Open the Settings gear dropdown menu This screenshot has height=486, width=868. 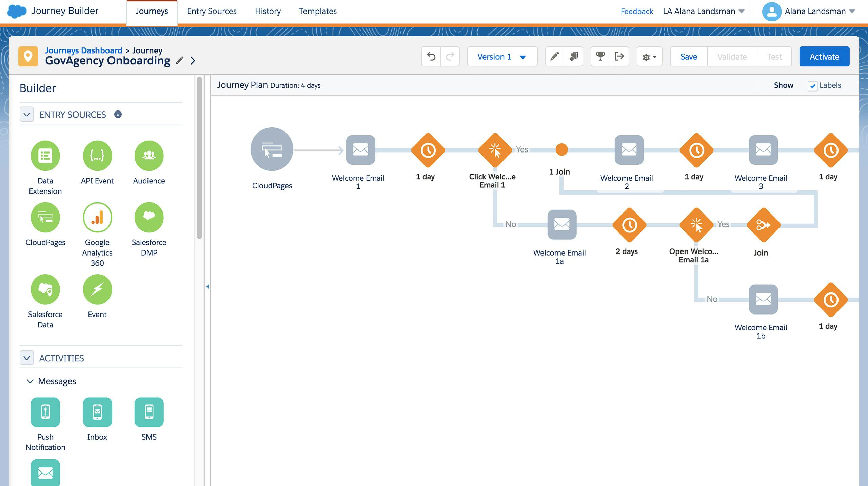[x=649, y=56]
